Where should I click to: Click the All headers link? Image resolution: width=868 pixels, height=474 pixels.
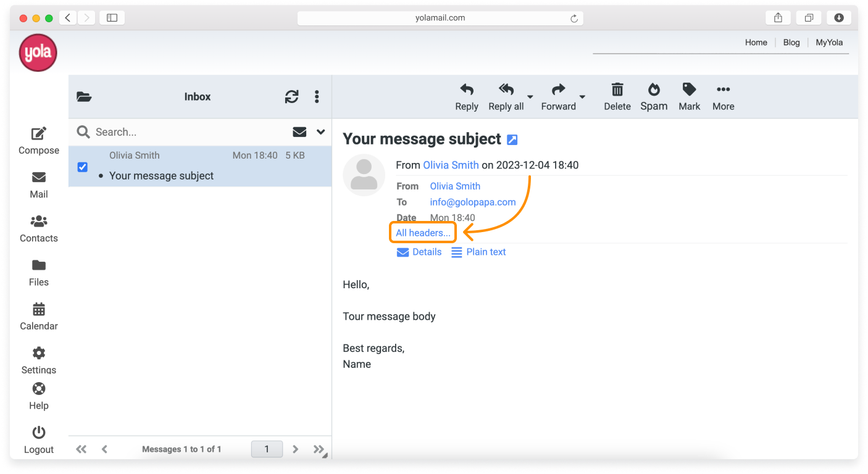pyautogui.click(x=422, y=233)
